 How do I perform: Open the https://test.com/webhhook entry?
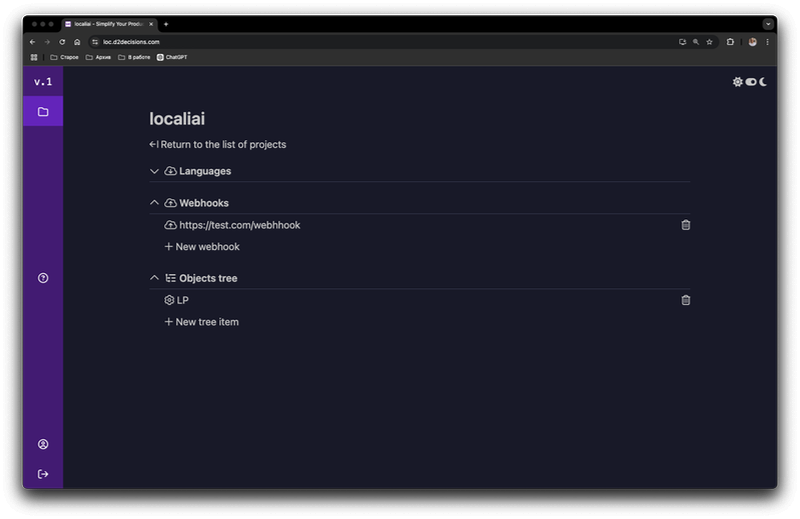(240, 225)
